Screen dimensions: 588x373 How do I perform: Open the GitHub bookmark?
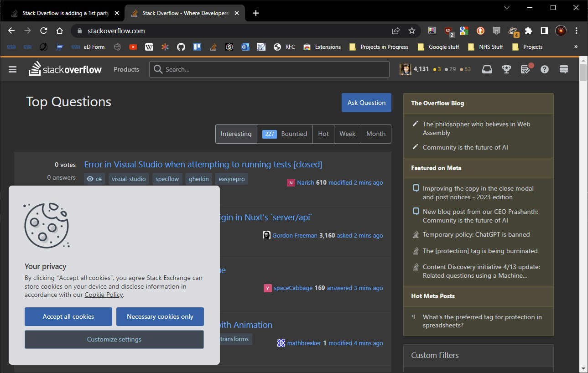pos(181,47)
